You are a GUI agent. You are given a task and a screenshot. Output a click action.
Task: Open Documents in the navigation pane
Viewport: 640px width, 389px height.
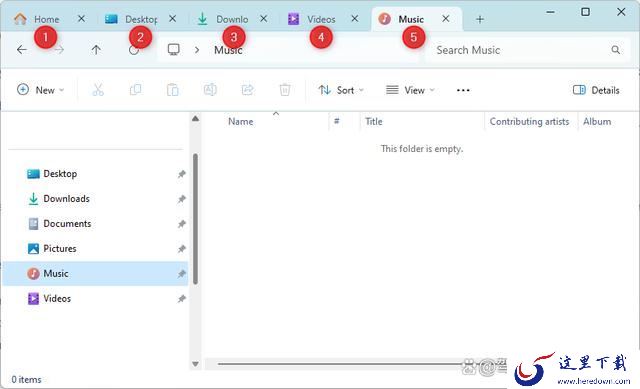click(x=96, y=224)
